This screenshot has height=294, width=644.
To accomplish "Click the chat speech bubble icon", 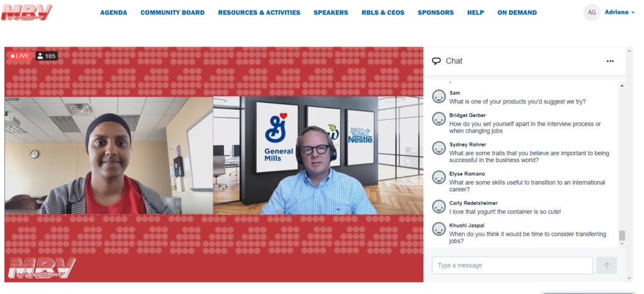I will 436,61.
